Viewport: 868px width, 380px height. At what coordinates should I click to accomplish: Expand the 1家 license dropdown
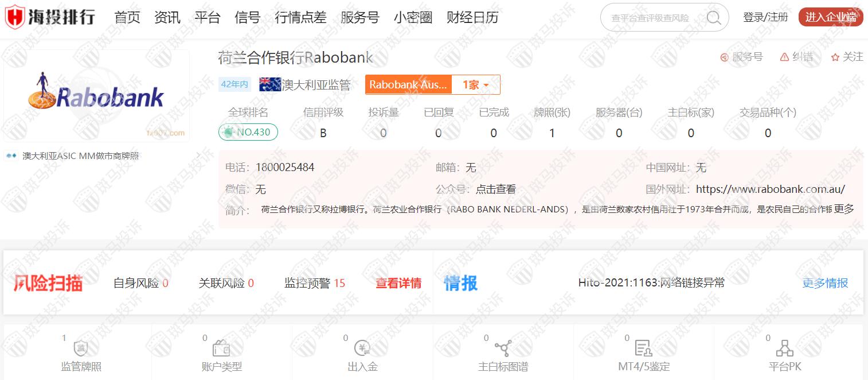(x=475, y=85)
